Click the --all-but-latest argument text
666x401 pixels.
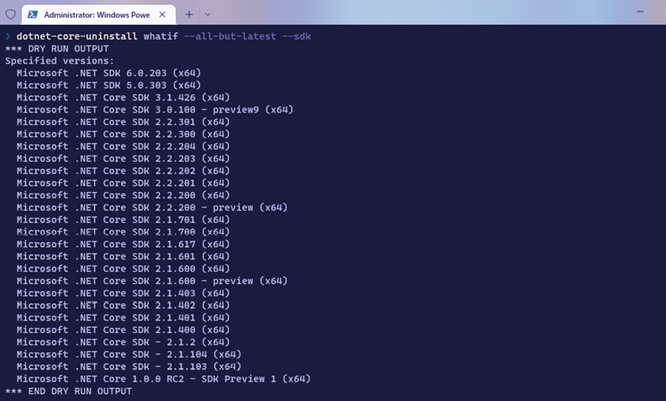[230, 37]
